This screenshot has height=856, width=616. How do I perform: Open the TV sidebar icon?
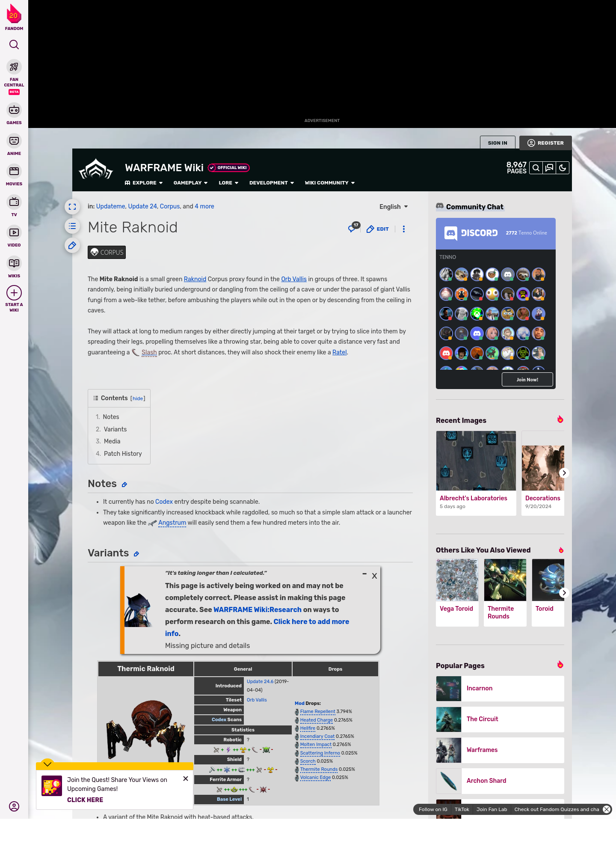click(14, 202)
